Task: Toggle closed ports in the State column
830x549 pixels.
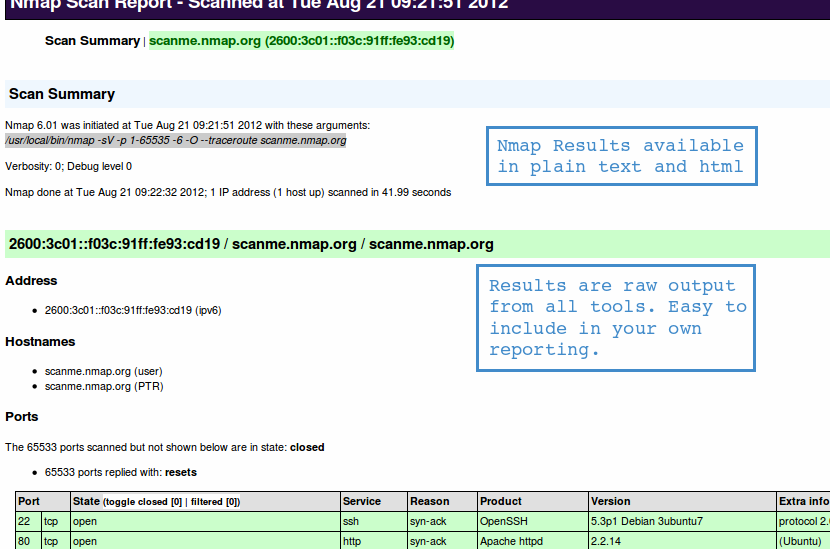Action: pos(142,502)
